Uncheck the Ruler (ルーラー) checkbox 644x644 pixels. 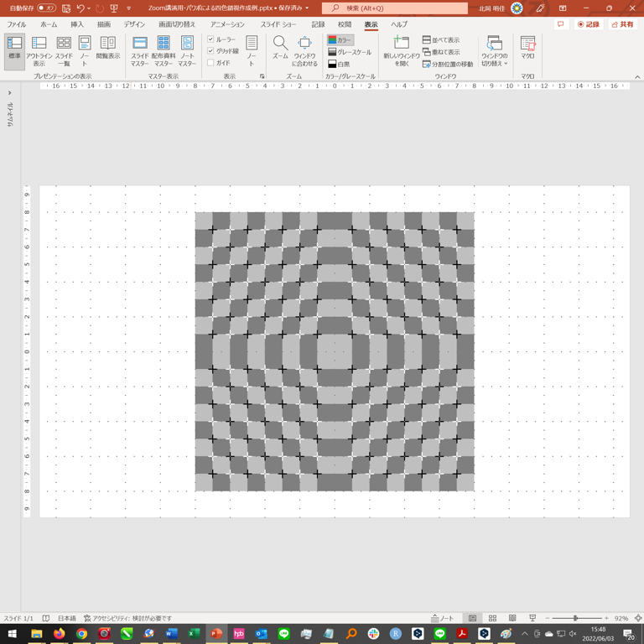[x=211, y=39]
